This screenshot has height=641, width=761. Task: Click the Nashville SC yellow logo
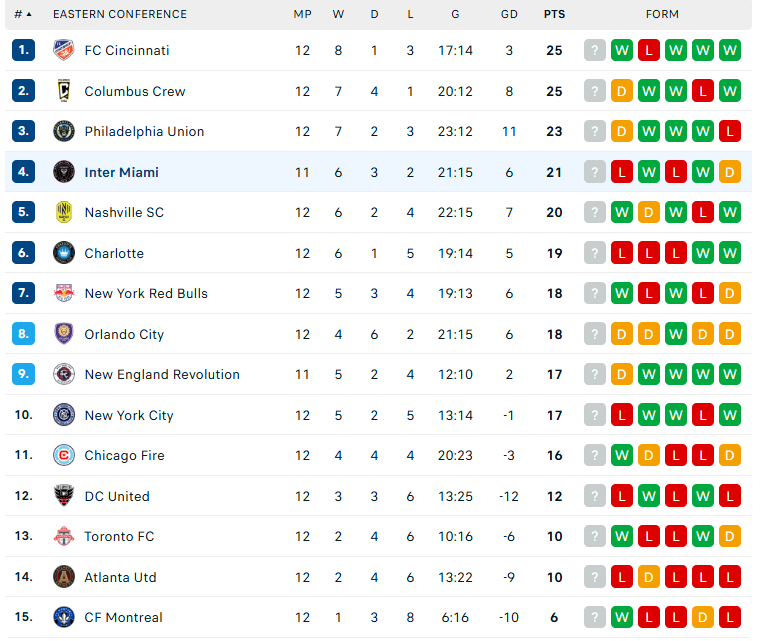64,212
